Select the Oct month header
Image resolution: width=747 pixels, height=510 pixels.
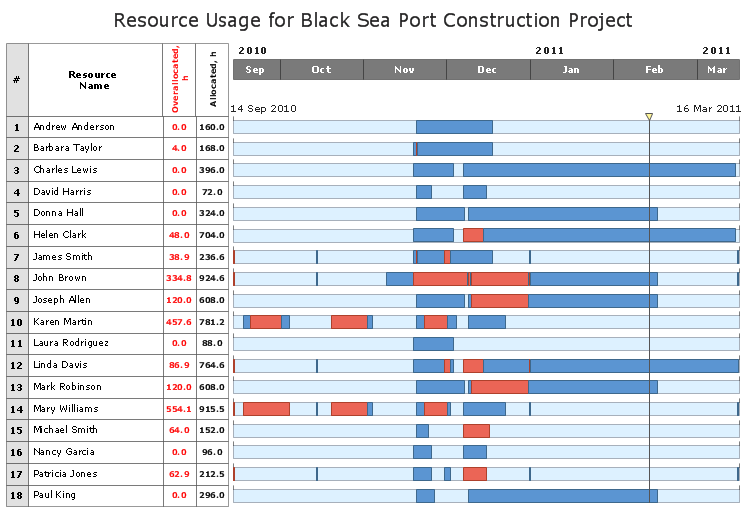tap(322, 70)
